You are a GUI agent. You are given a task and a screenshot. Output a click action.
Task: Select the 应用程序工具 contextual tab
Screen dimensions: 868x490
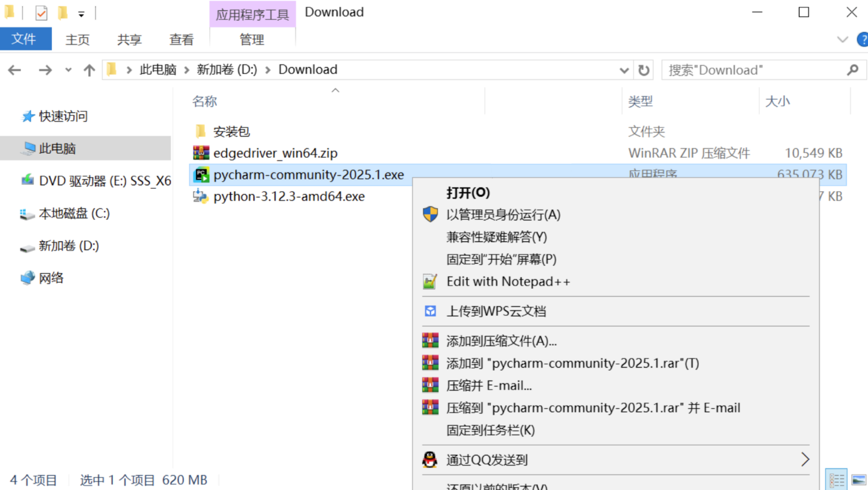click(252, 15)
